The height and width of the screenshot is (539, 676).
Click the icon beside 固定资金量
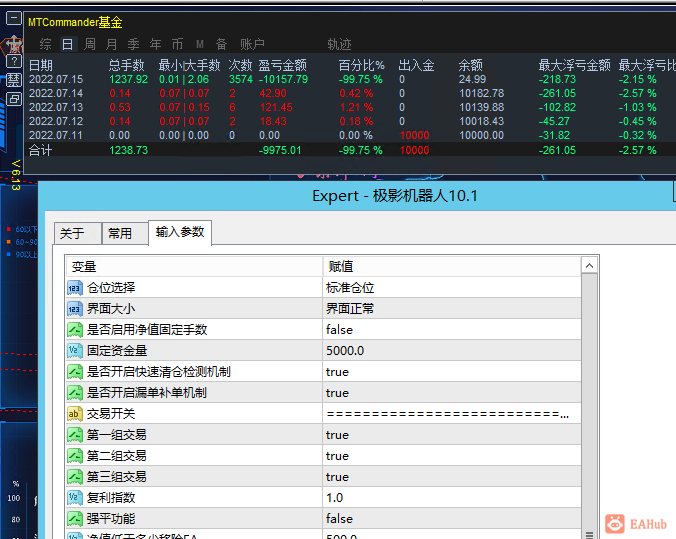pyautogui.click(x=75, y=351)
